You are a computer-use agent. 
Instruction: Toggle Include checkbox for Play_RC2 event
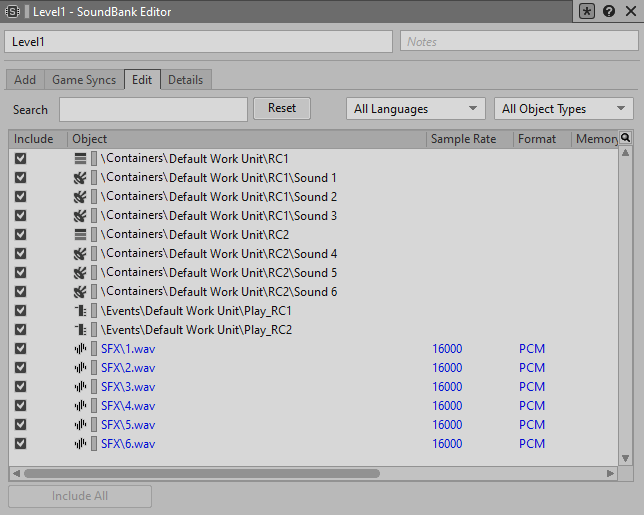coord(21,330)
